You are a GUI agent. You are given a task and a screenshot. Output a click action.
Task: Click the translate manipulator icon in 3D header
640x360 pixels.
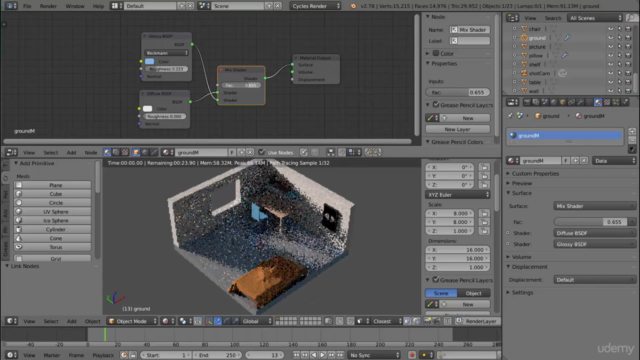pyautogui.click(x=218, y=321)
